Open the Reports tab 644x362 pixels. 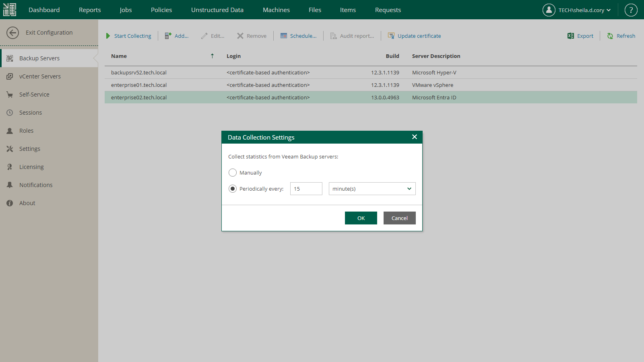click(x=90, y=10)
